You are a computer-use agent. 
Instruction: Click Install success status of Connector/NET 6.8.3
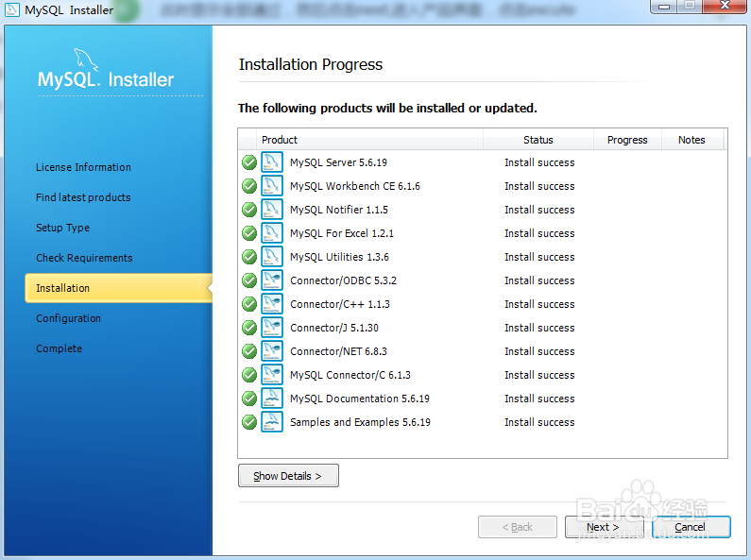[539, 351]
